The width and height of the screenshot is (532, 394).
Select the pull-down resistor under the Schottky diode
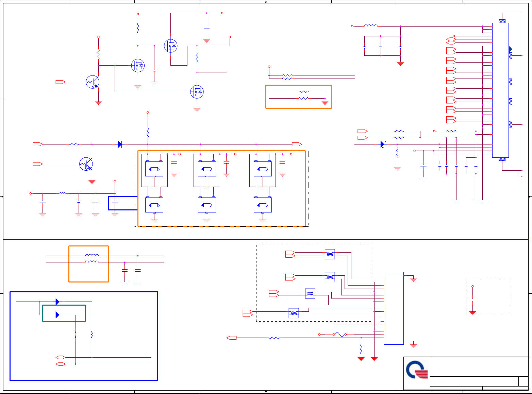tap(397, 152)
